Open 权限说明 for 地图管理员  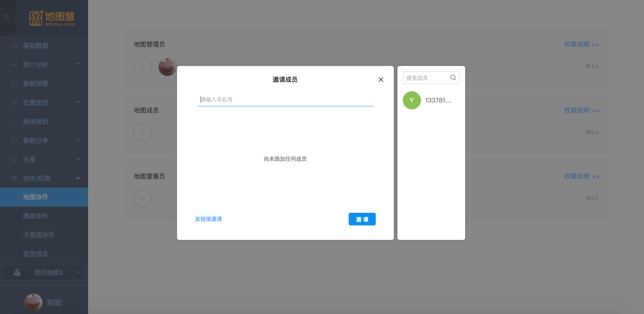click(581, 45)
